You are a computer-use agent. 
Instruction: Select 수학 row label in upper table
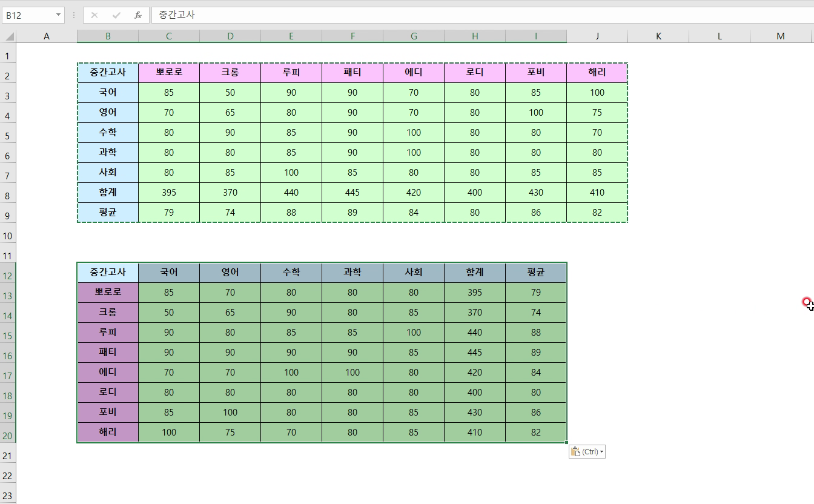click(x=108, y=133)
